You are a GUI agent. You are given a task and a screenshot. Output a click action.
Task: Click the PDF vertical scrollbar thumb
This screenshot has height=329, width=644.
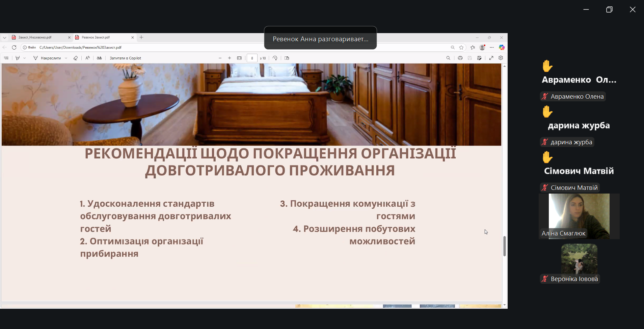pos(504,246)
